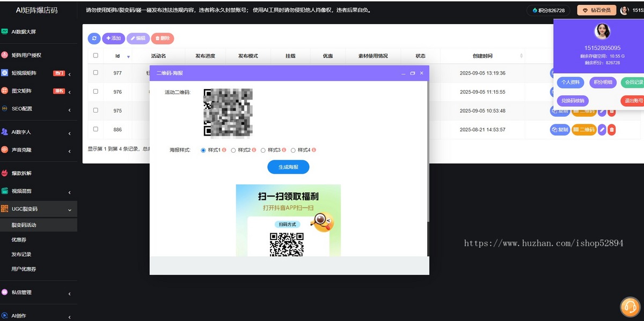Click the SEO配置 sidebar icon
Screen dimensions: 644x321
(x=5, y=108)
